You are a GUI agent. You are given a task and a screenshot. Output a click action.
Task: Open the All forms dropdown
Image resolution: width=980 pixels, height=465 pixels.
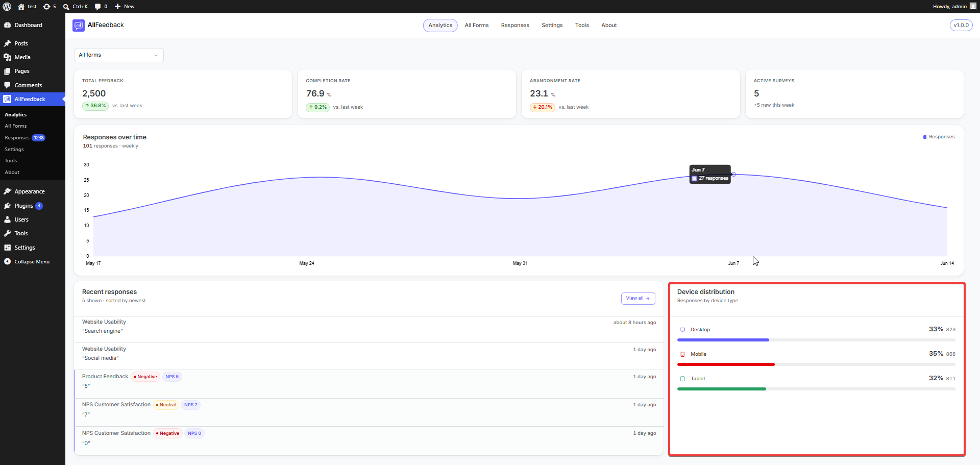pyautogui.click(x=119, y=55)
